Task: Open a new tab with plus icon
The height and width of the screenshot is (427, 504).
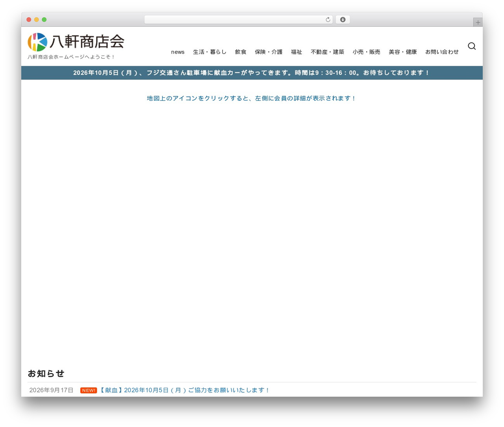Action: click(478, 22)
